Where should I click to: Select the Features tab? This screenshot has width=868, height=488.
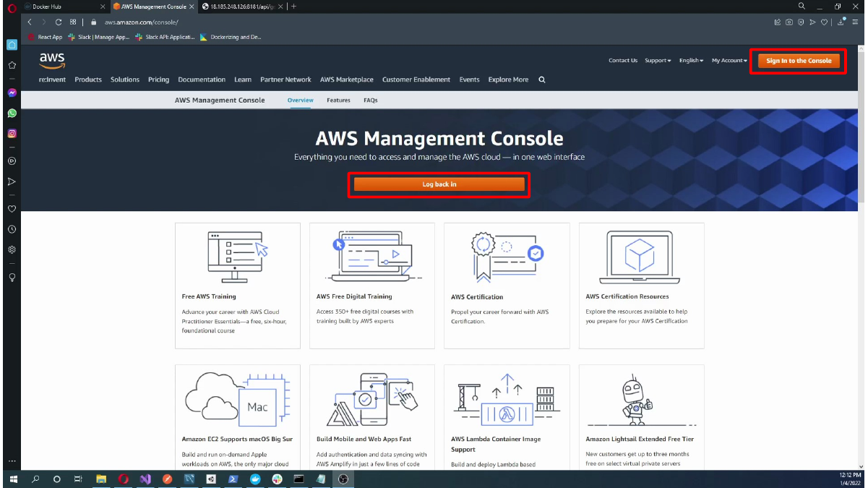[338, 100]
